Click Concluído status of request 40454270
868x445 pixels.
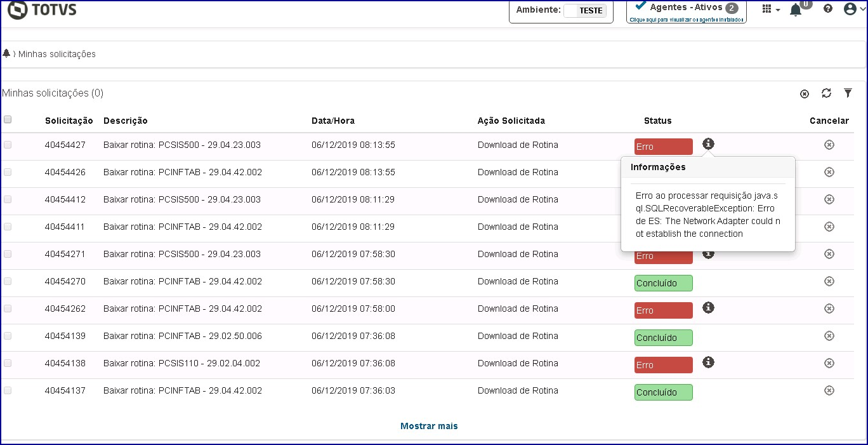pyautogui.click(x=664, y=283)
